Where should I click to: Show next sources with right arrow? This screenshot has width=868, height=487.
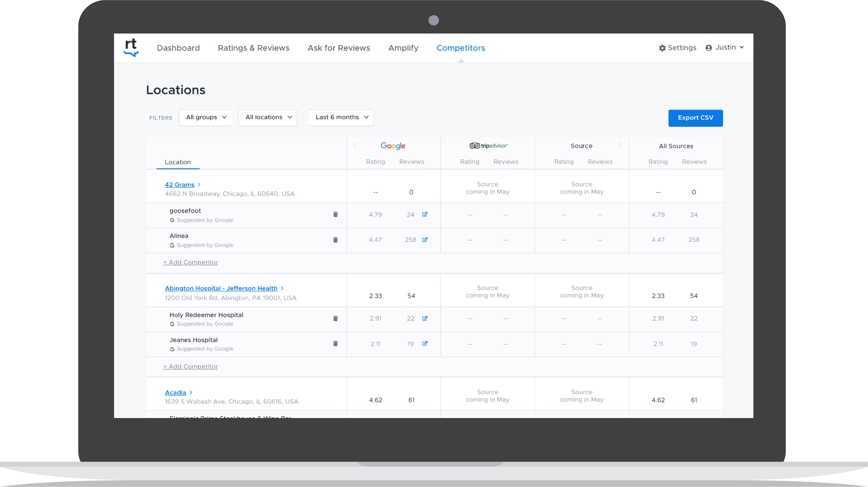[620, 145]
